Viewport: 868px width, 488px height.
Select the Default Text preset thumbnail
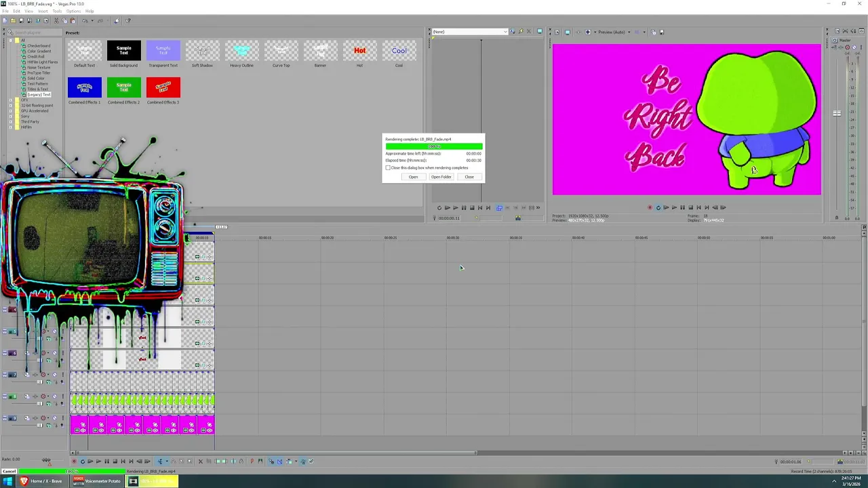[x=85, y=51]
